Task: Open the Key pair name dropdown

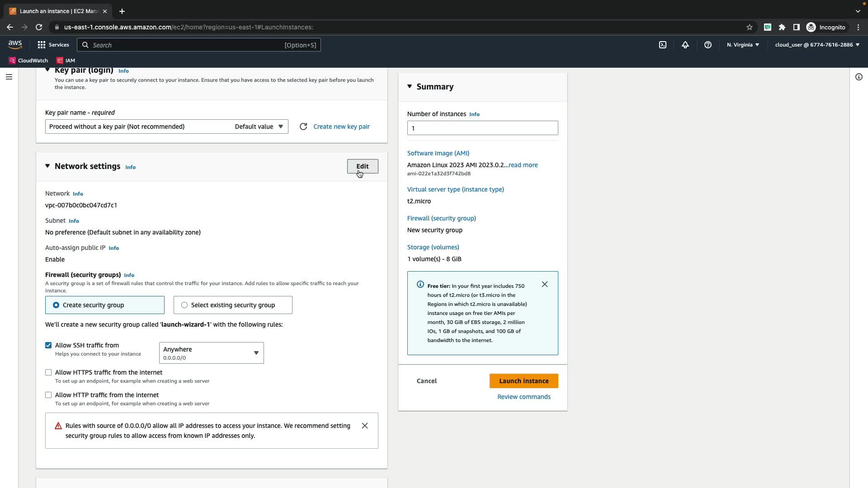Action: pos(166,127)
